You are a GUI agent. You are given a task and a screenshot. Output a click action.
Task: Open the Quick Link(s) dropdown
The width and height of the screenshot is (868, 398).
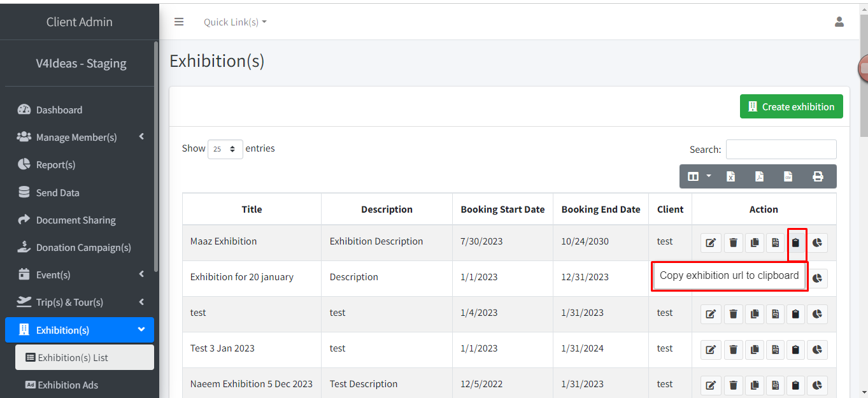(235, 22)
